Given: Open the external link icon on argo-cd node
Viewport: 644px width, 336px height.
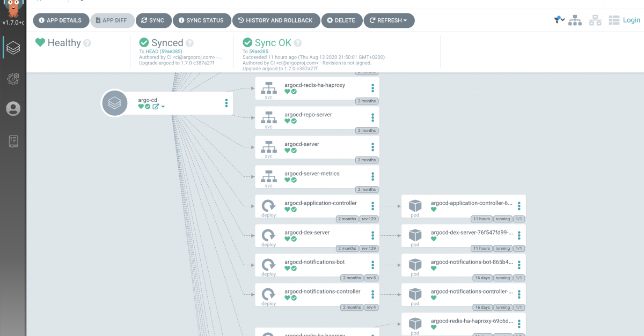Looking at the screenshot, I should [156, 107].
